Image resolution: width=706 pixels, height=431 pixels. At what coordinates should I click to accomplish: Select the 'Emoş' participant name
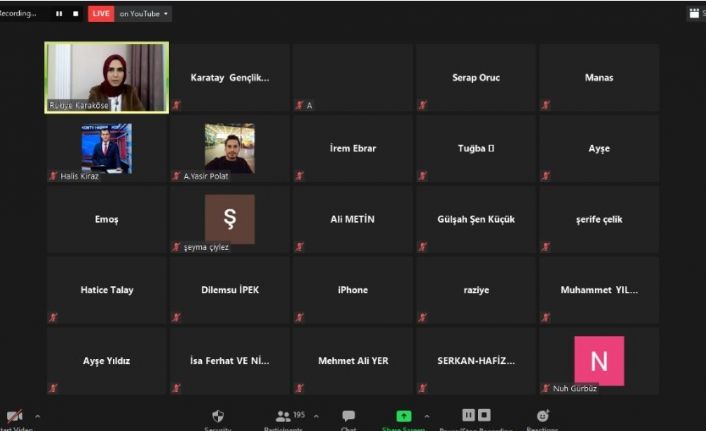coord(107,219)
